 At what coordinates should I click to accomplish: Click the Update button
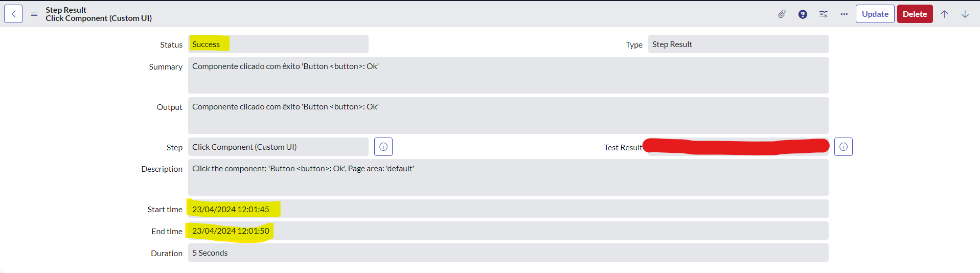click(875, 14)
